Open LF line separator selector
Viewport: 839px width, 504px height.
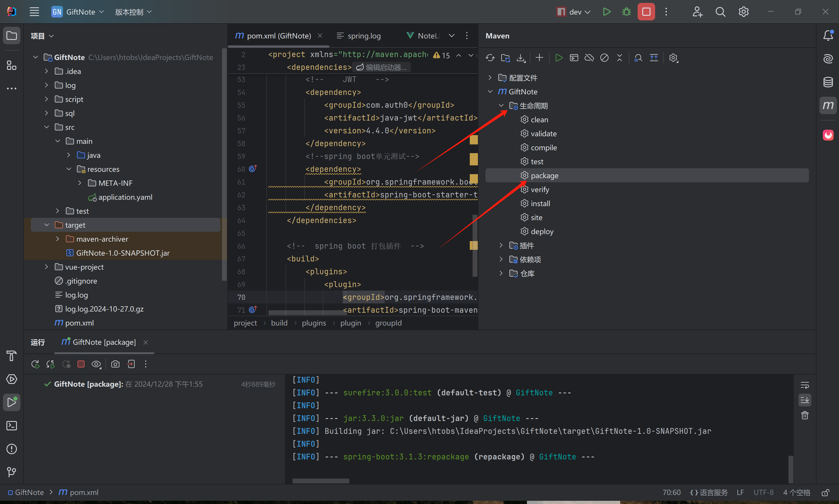coord(740,492)
